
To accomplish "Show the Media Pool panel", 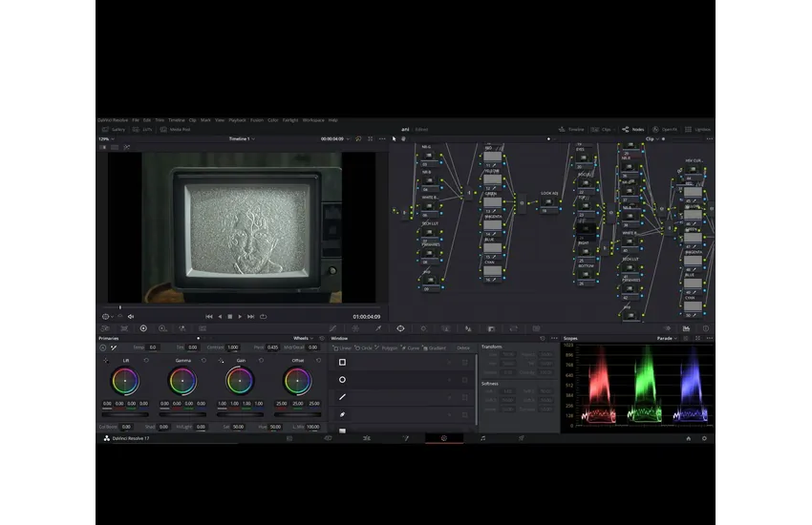I will click(x=176, y=129).
